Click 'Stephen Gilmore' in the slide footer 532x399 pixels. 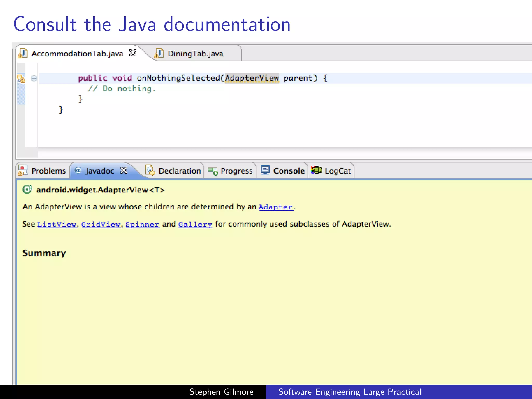(221, 392)
